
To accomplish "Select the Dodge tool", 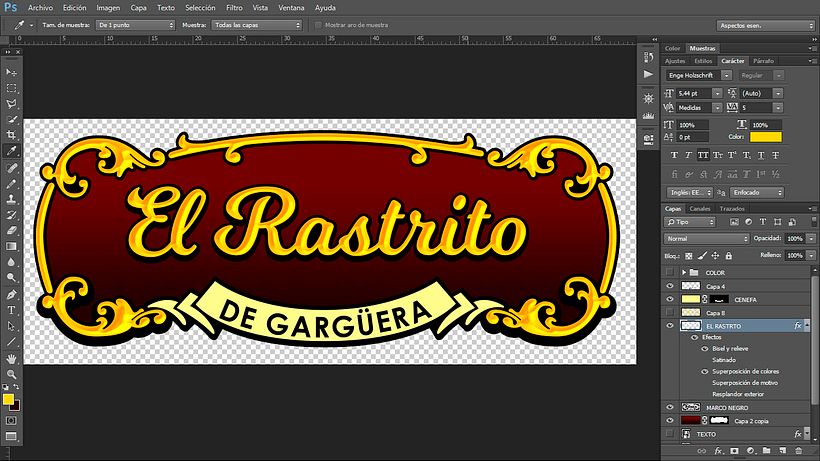I will 11,278.
